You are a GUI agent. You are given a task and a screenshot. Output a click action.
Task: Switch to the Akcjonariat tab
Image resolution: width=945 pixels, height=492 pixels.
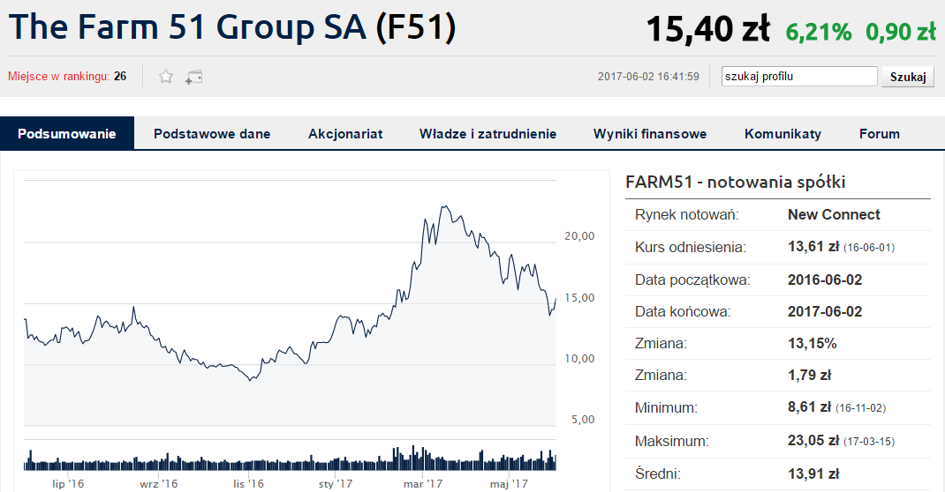tap(345, 134)
